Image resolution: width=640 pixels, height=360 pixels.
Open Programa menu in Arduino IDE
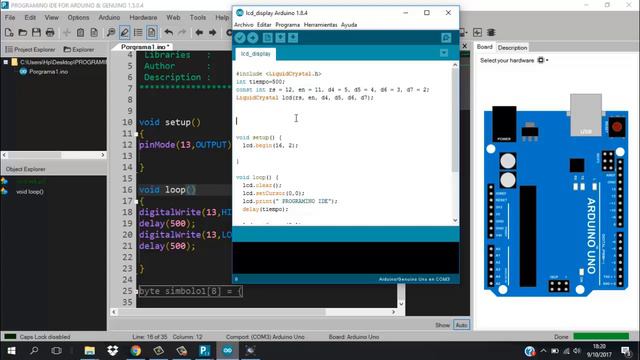pyautogui.click(x=287, y=25)
